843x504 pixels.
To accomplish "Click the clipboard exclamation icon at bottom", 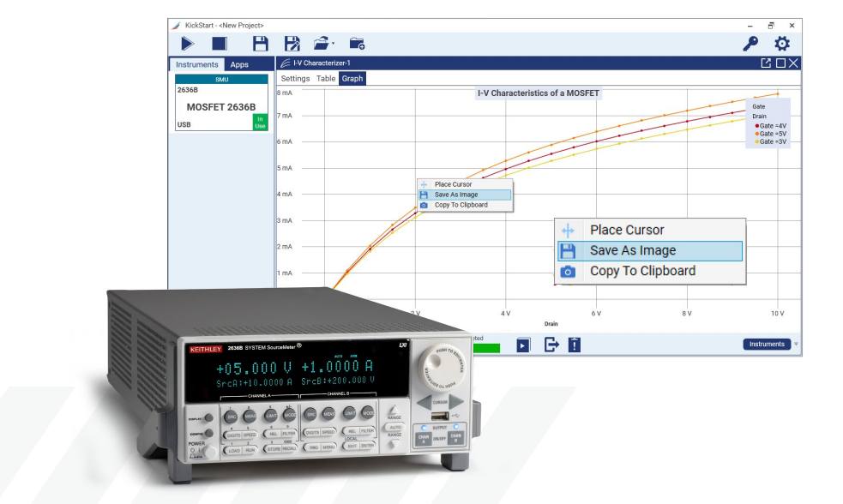I will point(575,345).
